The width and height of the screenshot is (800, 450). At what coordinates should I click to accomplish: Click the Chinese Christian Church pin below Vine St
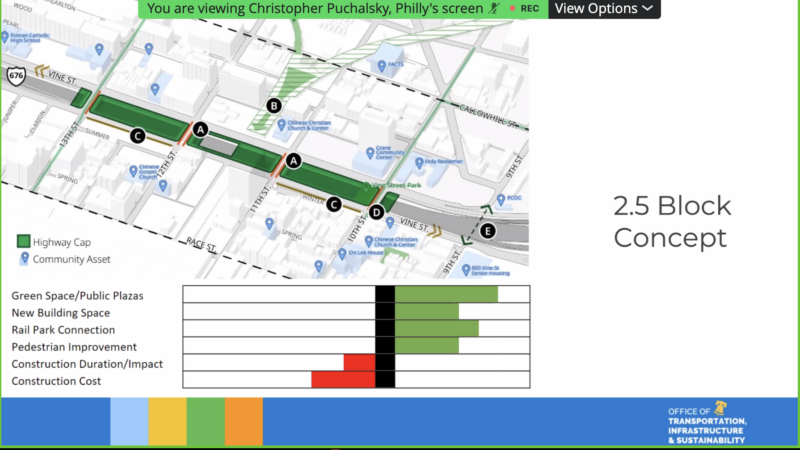pos(369,241)
